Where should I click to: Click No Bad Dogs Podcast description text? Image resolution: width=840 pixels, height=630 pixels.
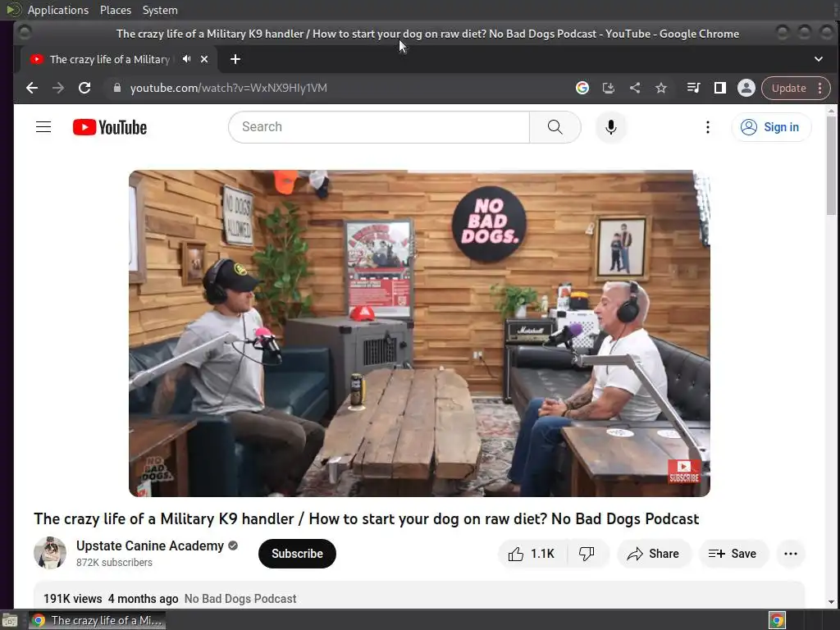240,598
